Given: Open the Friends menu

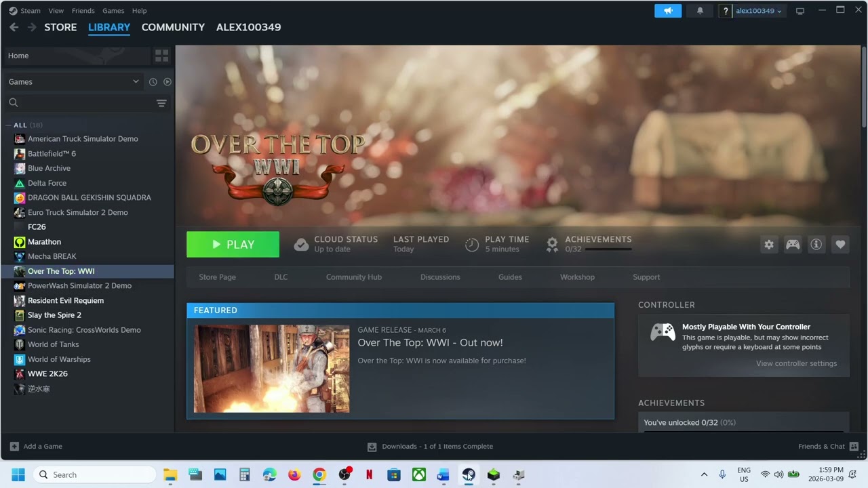Looking at the screenshot, I should [83, 11].
